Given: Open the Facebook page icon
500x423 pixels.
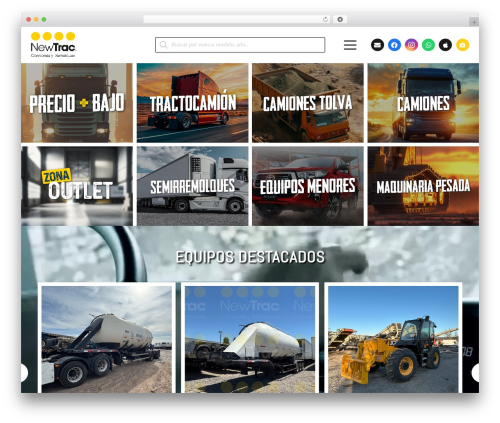Looking at the screenshot, I should click(394, 45).
